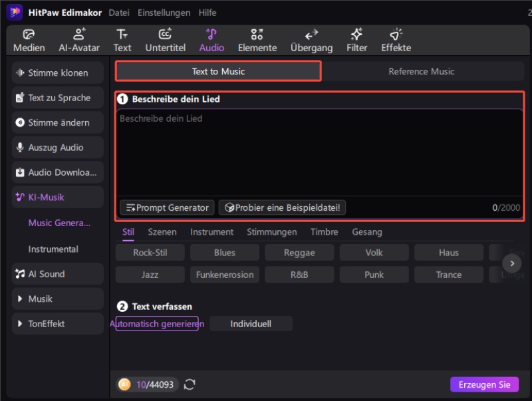This screenshot has width=532, height=401.
Task: Click the AI credits coin icon
Action: [x=124, y=384]
